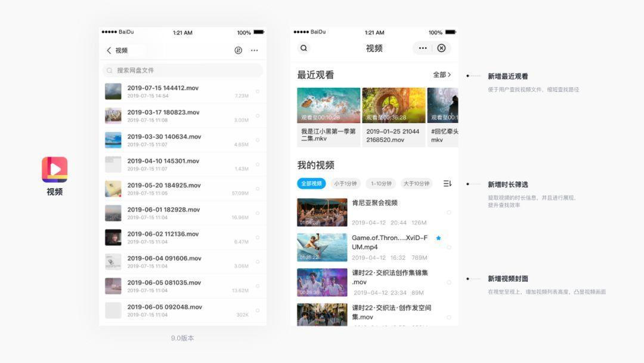Switch to the 小于1分钟 filter

click(x=345, y=184)
